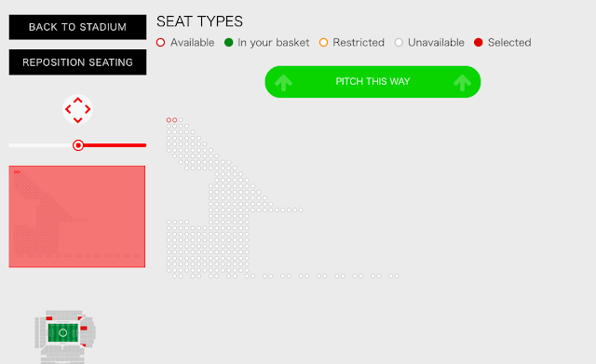Screen dimensions: 596x364
Task: Click the In your basket legend dot
Action: [228, 43]
